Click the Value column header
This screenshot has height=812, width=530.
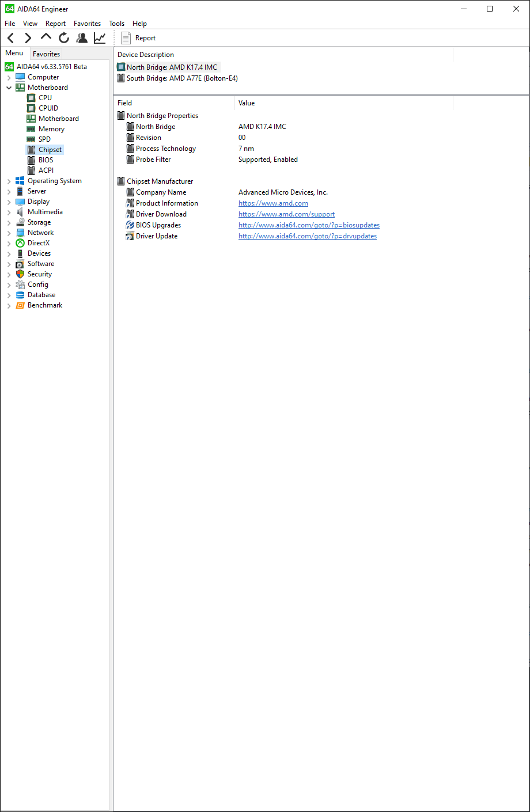point(344,103)
